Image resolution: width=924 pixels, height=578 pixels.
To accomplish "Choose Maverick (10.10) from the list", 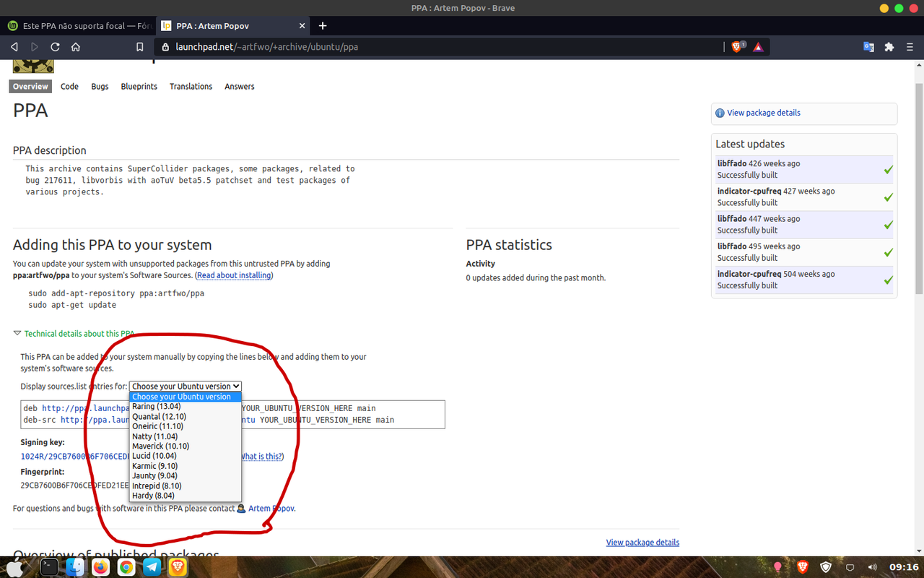I will pos(185,447).
